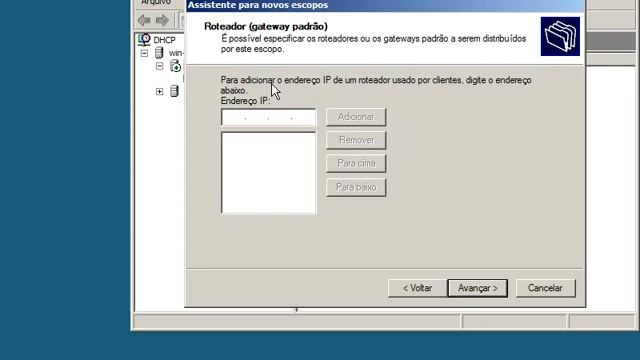Click the Para baixo button
The width and height of the screenshot is (640, 360).
point(356,187)
